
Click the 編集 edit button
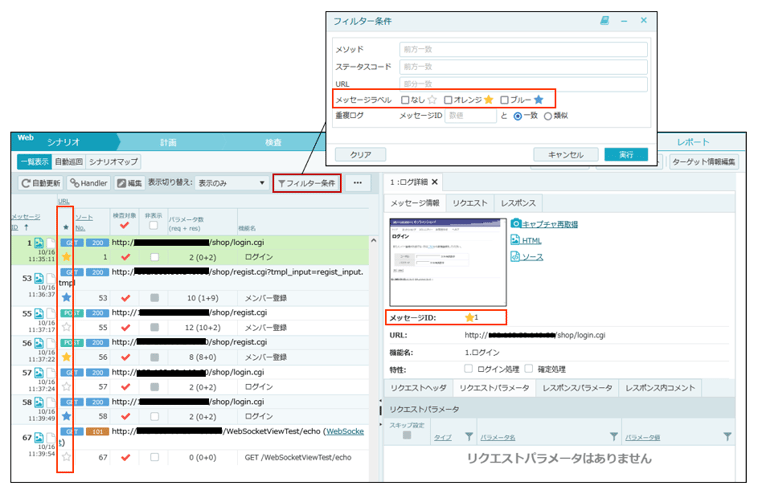tap(129, 183)
